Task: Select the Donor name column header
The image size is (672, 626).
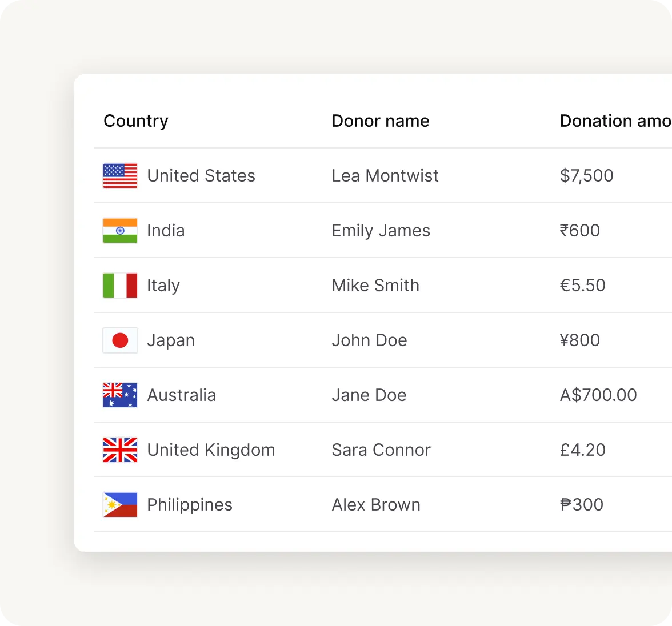Action: (381, 121)
